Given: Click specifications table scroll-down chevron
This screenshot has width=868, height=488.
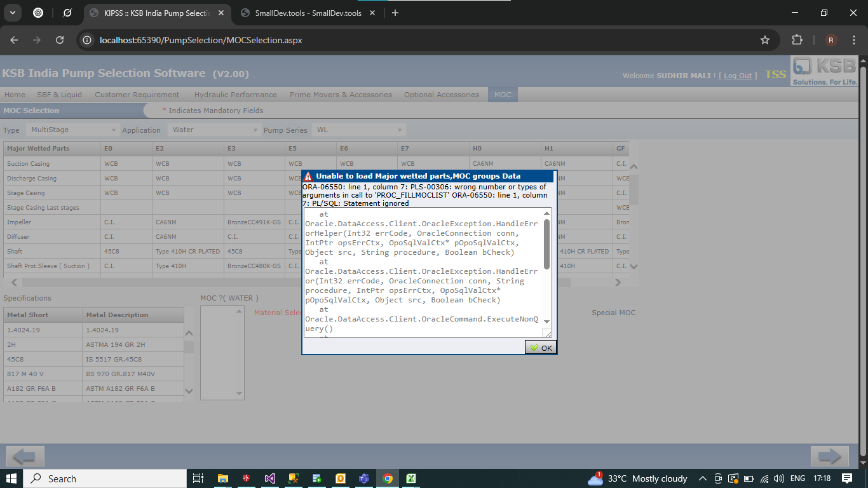Looking at the screenshot, I should pos(189,391).
